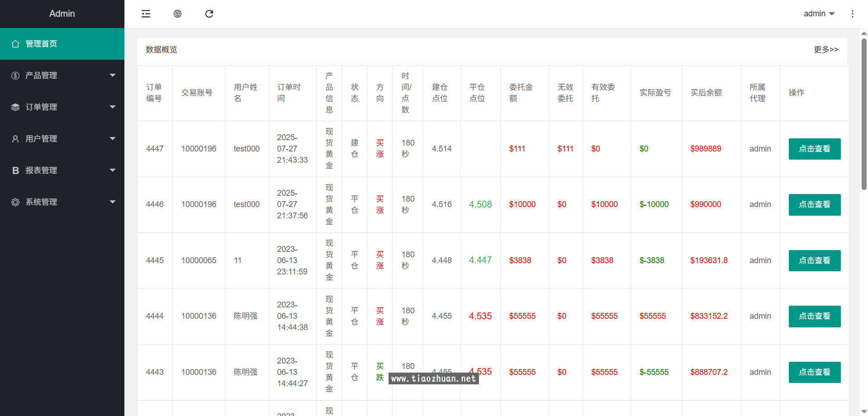The image size is (868, 416).
Task: Click balance value $193631.8
Action: pyautogui.click(x=709, y=260)
